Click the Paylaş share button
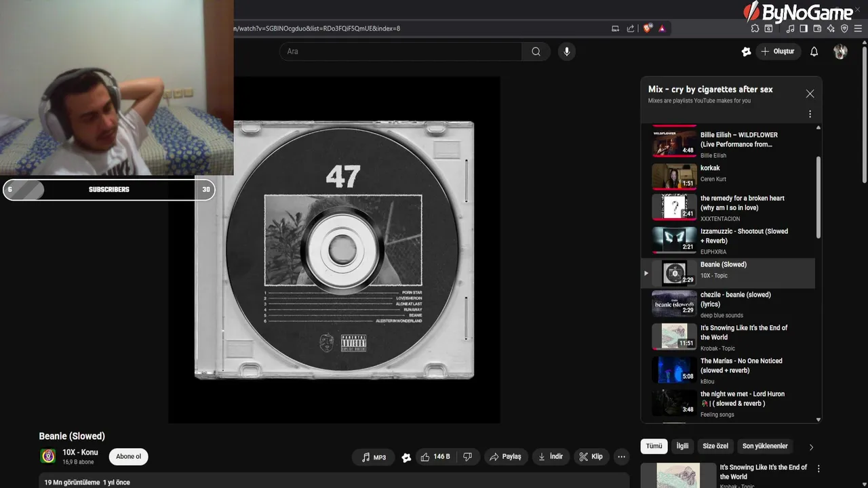 point(506,457)
